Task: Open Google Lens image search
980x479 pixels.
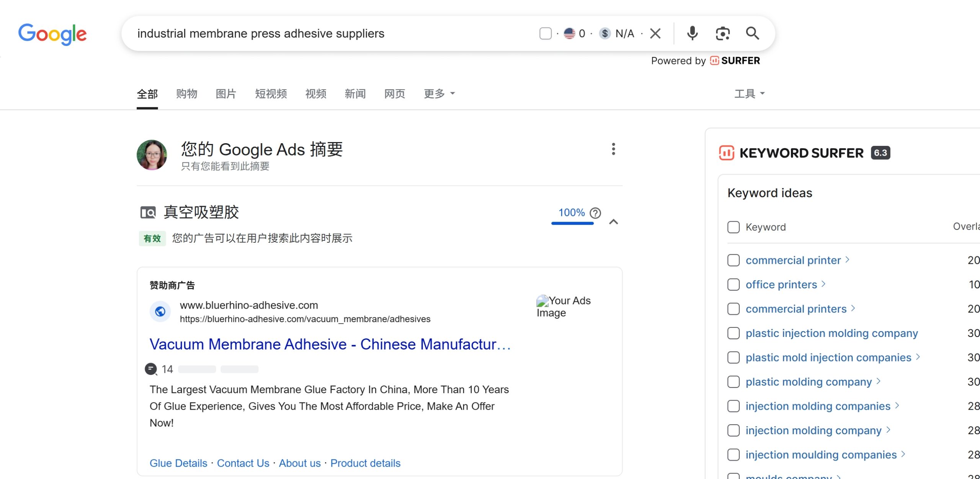Action: 723,34
